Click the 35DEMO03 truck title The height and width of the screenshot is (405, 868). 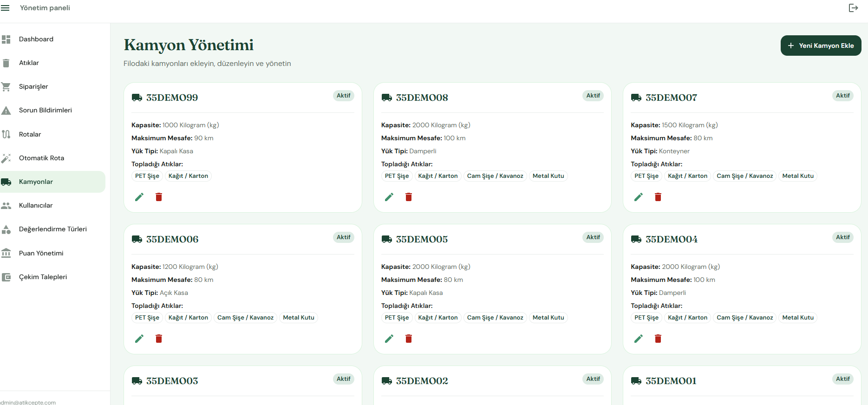(x=172, y=381)
